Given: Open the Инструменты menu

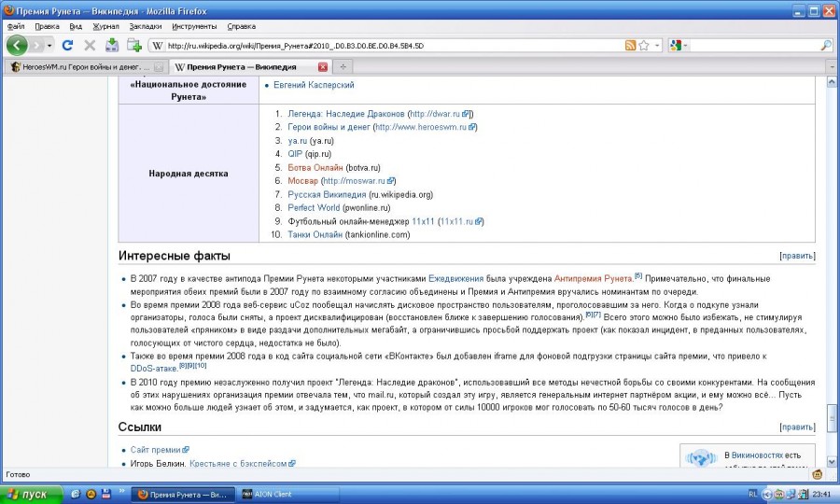Looking at the screenshot, I should coord(194,26).
